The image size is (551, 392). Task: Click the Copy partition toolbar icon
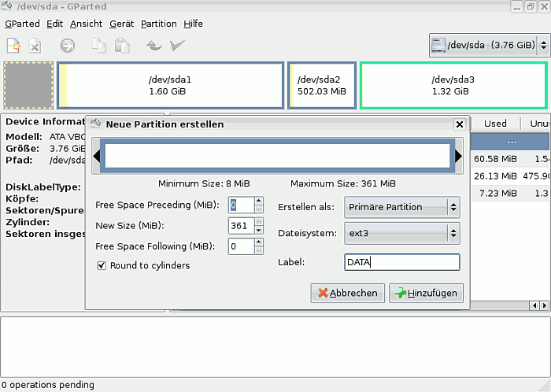(x=98, y=46)
